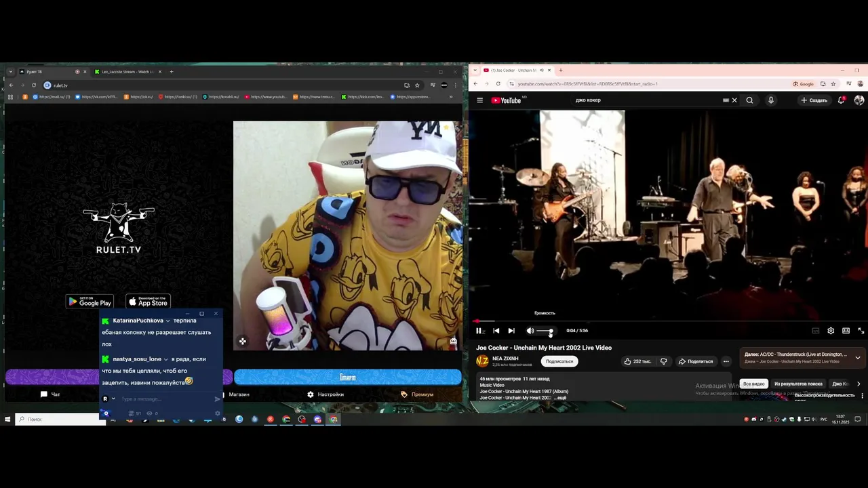Open YouTube account avatar menu
Viewport: 868px width, 488px height.
click(859, 100)
